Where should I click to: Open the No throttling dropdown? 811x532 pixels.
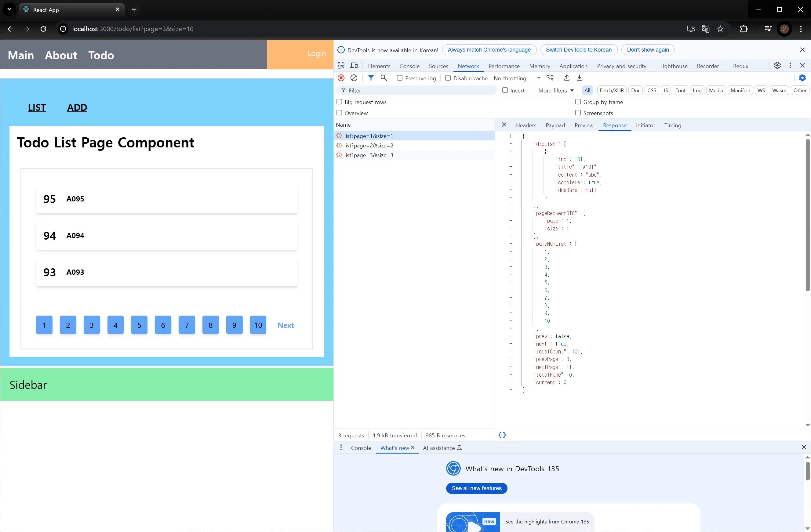(x=517, y=78)
